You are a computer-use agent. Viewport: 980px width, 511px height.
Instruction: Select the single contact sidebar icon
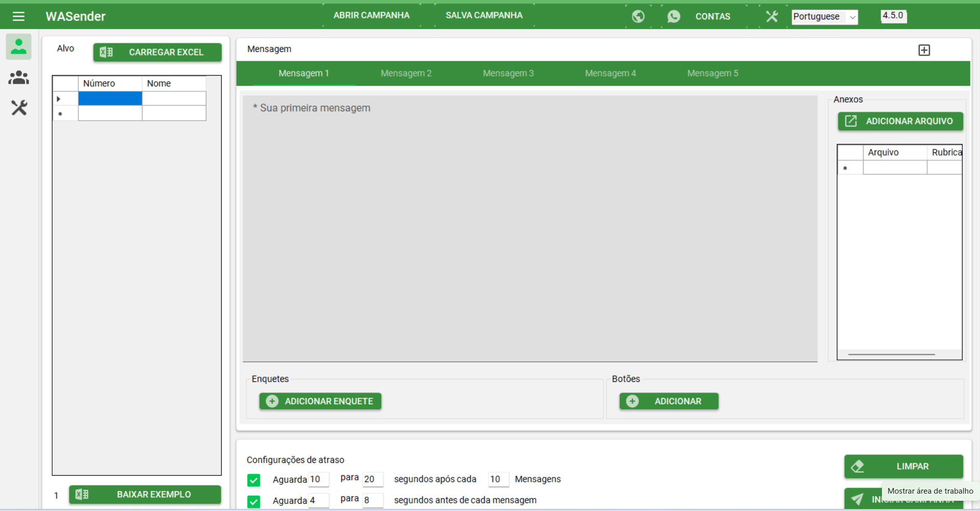tap(19, 47)
